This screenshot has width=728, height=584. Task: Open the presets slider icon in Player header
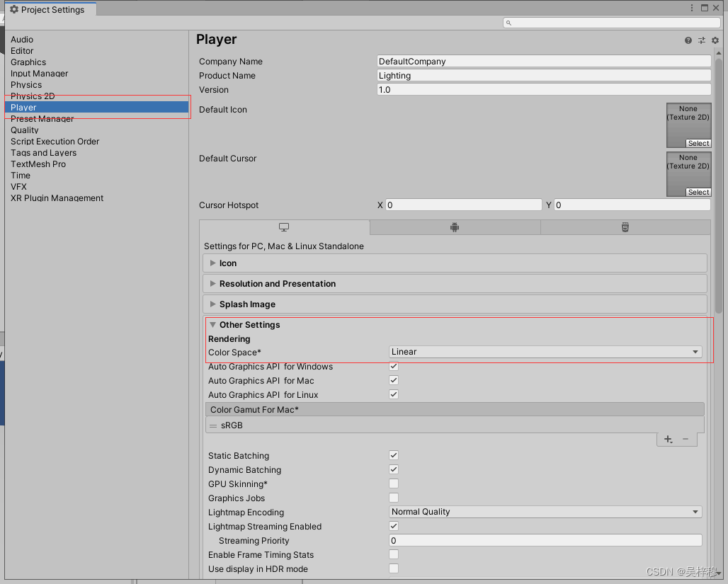point(702,40)
